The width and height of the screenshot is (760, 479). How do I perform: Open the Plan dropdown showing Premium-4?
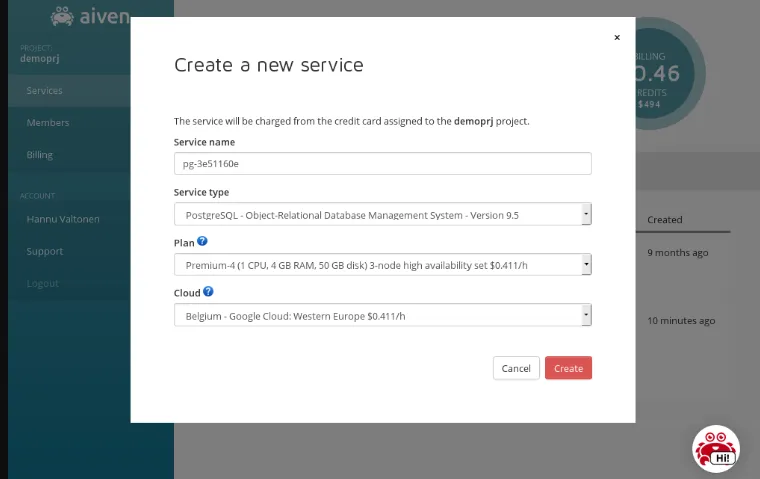[382, 265]
